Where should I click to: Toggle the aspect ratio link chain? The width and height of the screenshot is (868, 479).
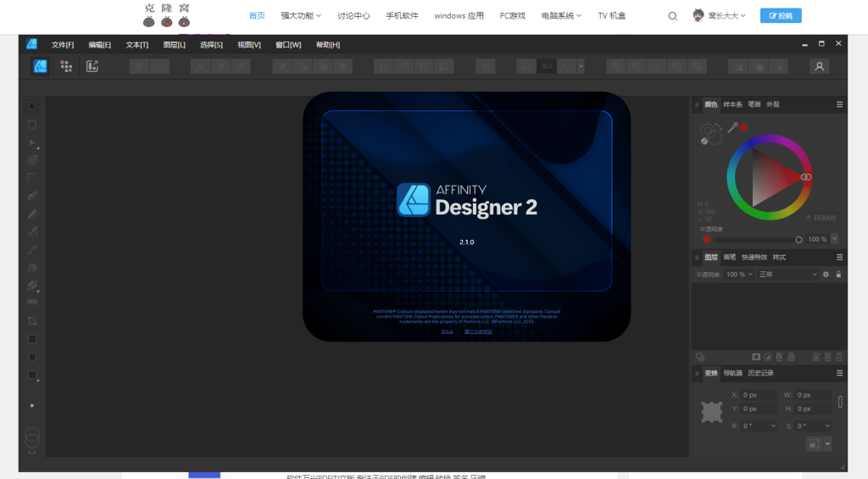coord(840,402)
